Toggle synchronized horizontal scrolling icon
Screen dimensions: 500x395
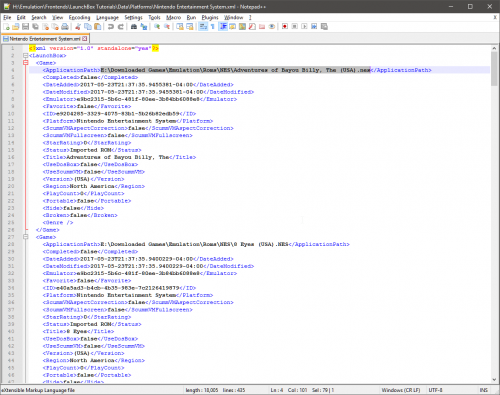tap(190, 27)
